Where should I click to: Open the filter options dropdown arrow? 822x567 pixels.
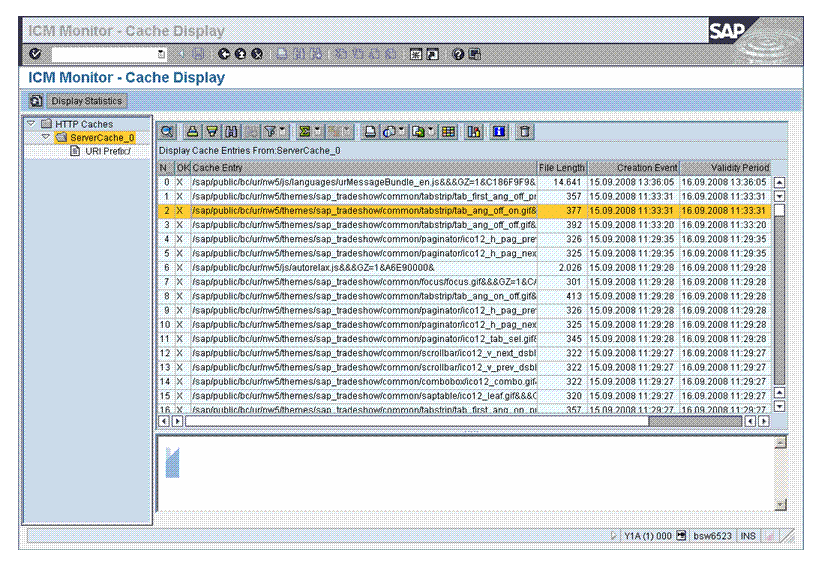click(282, 131)
